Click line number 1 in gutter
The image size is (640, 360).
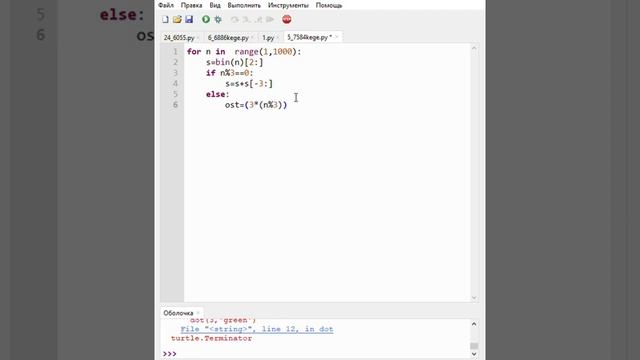(x=176, y=52)
